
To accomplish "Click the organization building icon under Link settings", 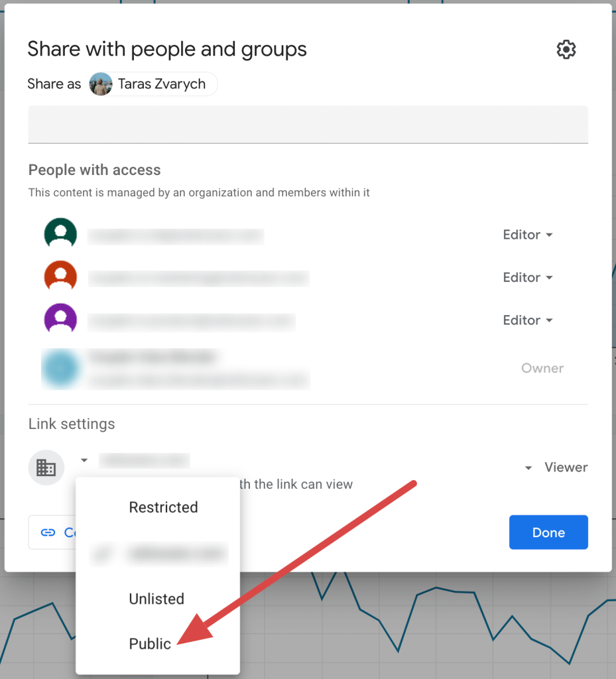I will 46,467.
